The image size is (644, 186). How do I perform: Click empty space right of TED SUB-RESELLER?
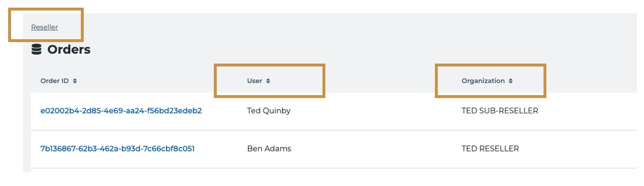click(588, 111)
